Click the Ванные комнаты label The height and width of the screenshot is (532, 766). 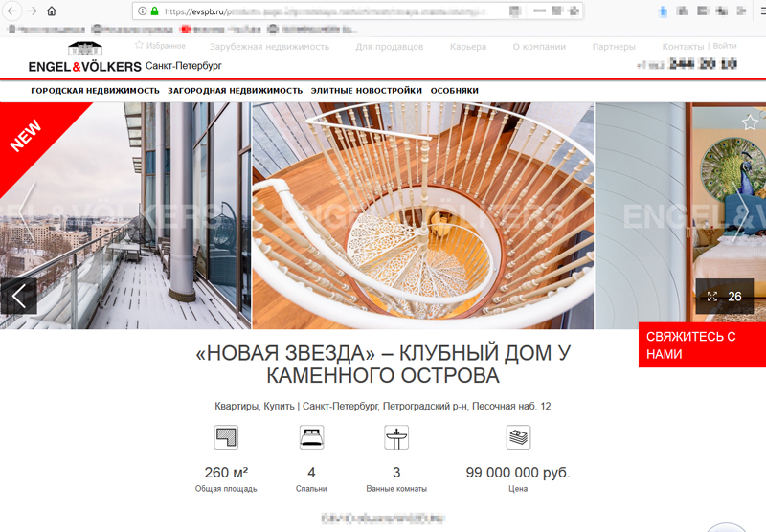click(396, 489)
